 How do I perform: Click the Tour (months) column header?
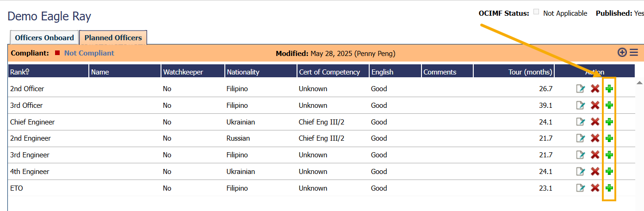click(530, 72)
